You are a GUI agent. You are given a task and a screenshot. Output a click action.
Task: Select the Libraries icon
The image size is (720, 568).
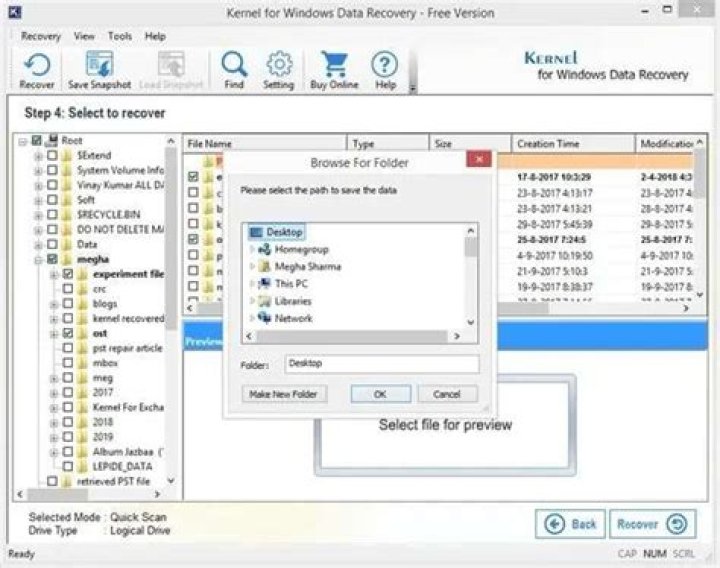click(x=264, y=301)
